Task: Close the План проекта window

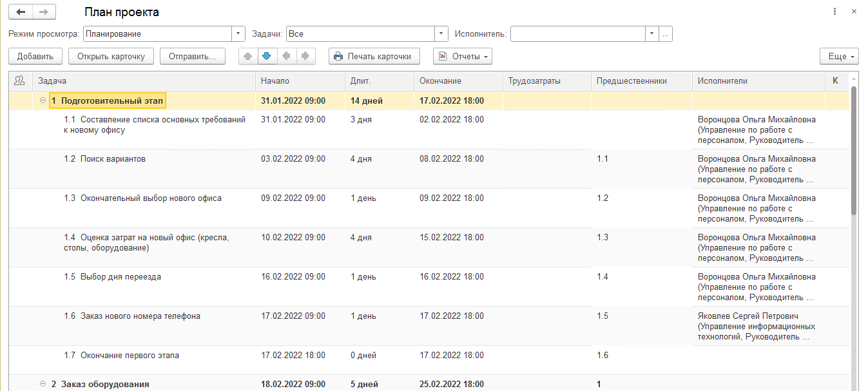Action: (x=854, y=12)
